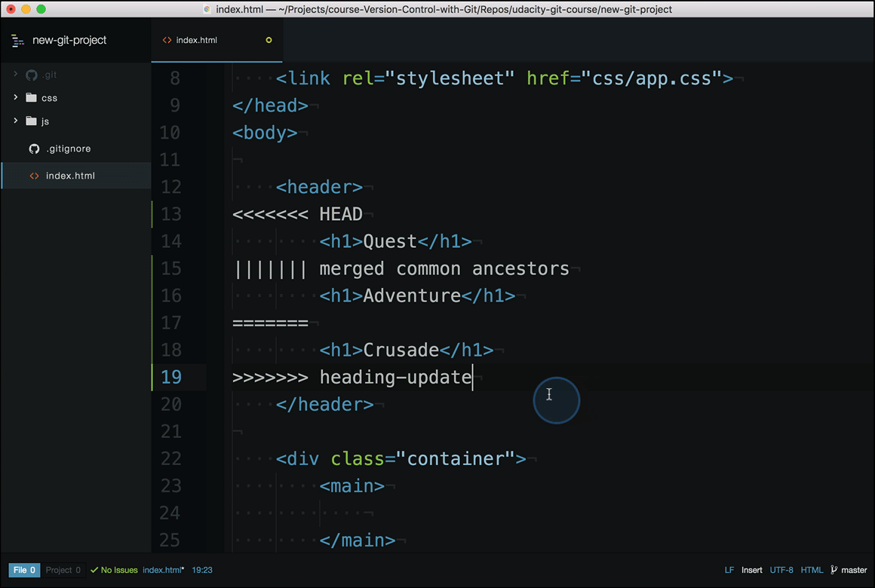This screenshot has width=875, height=588.
Task: Click the css folder icon in the tree view
Action: click(x=31, y=97)
